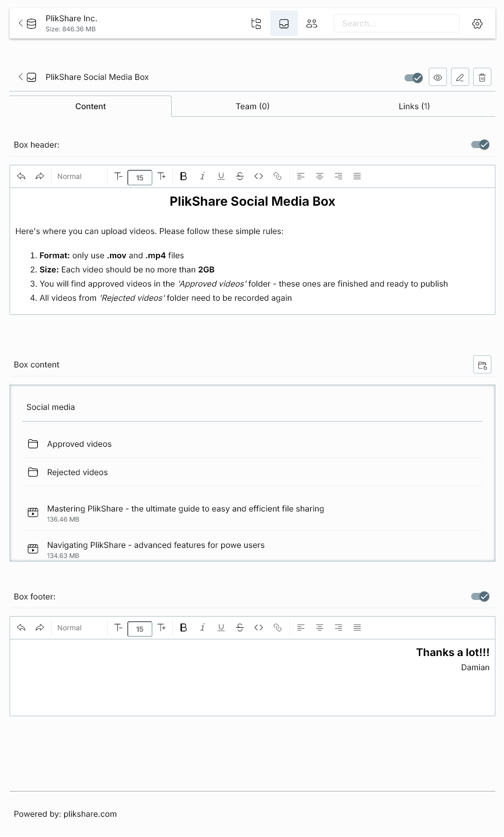
Task: Toggle strikethrough in footer editor
Action: pyautogui.click(x=240, y=628)
